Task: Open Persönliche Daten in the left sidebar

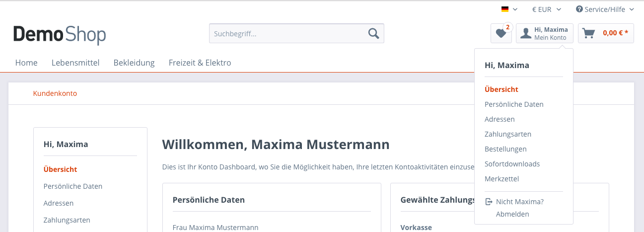Action: point(73,186)
